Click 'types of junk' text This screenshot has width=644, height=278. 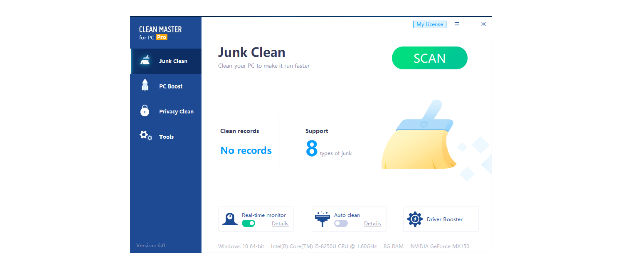[x=336, y=153]
